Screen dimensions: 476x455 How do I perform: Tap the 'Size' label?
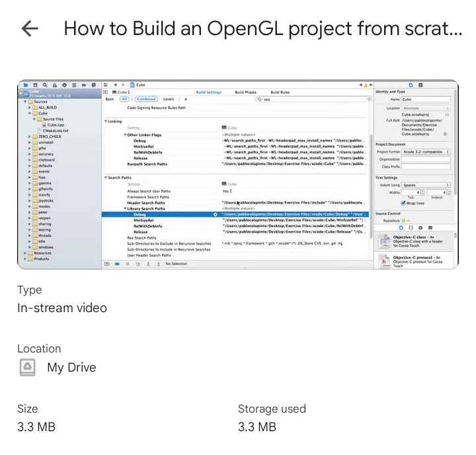point(28,409)
